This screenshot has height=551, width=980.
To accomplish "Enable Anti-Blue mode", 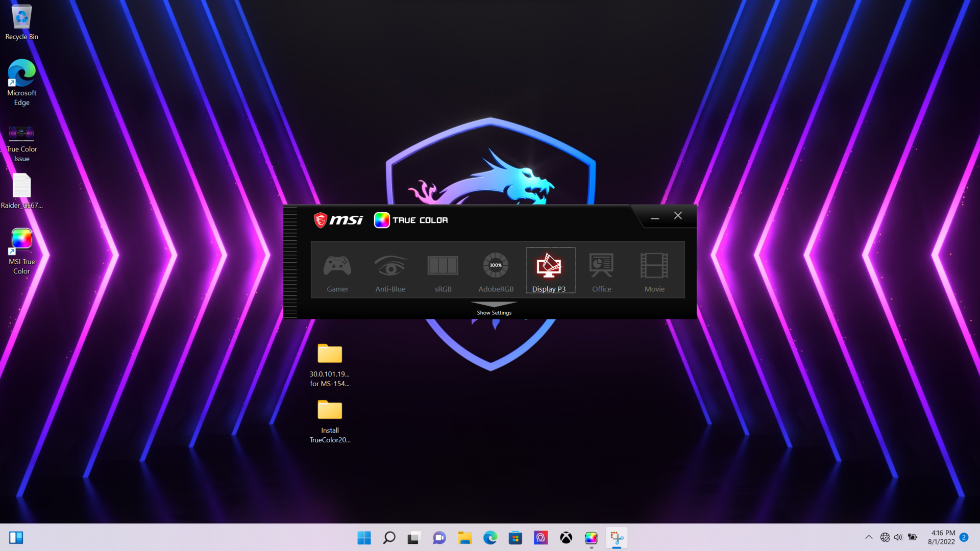I will pos(390,270).
